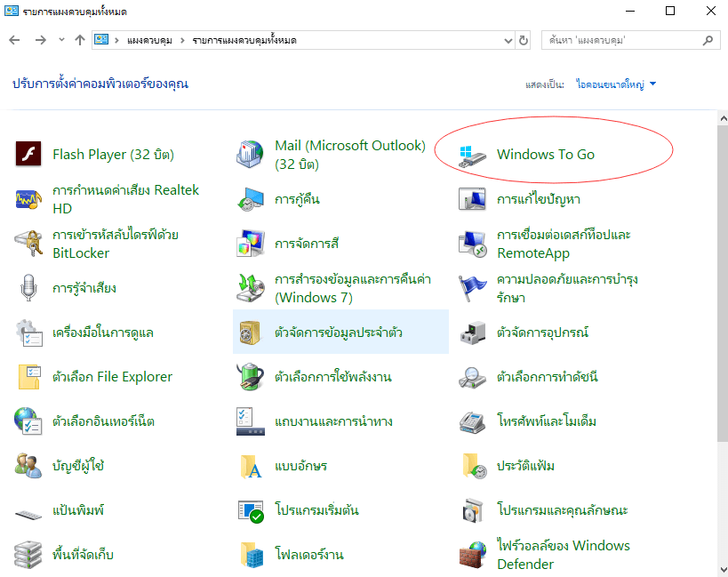Click the Up one level arrow

[80, 40]
